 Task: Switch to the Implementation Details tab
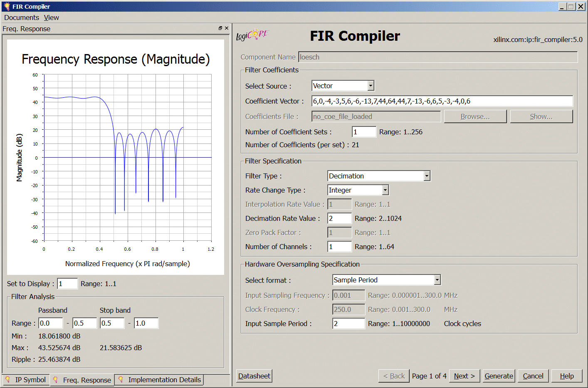pyautogui.click(x=159, y=380)
